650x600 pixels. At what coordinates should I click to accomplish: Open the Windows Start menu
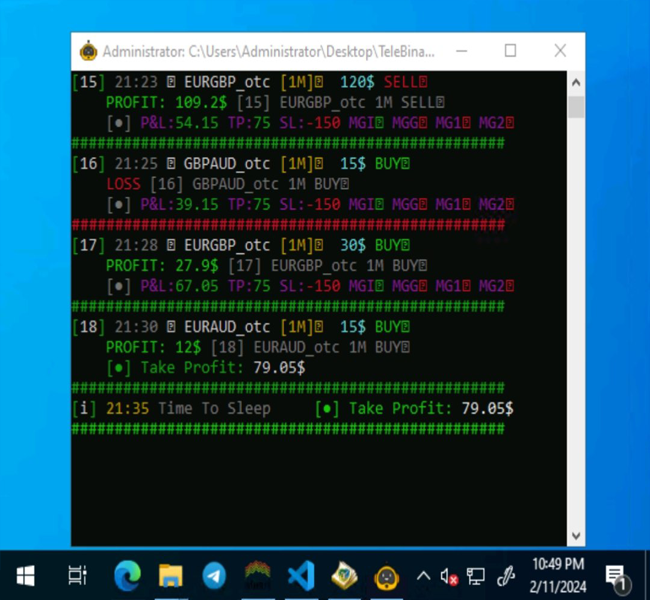[x=25, y=575]
